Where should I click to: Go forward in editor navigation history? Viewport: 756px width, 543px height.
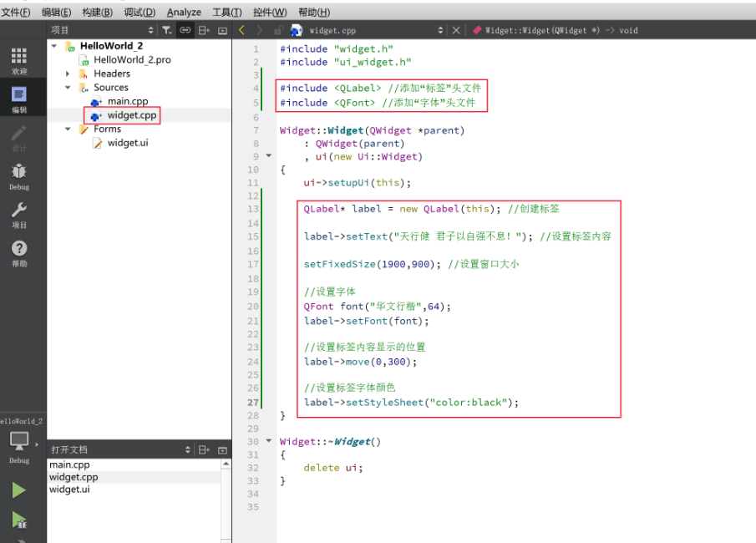[260, 30]
